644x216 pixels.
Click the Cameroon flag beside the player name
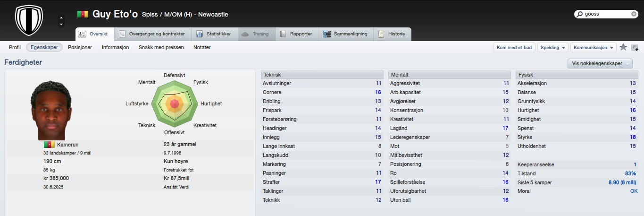coord(83,15)
